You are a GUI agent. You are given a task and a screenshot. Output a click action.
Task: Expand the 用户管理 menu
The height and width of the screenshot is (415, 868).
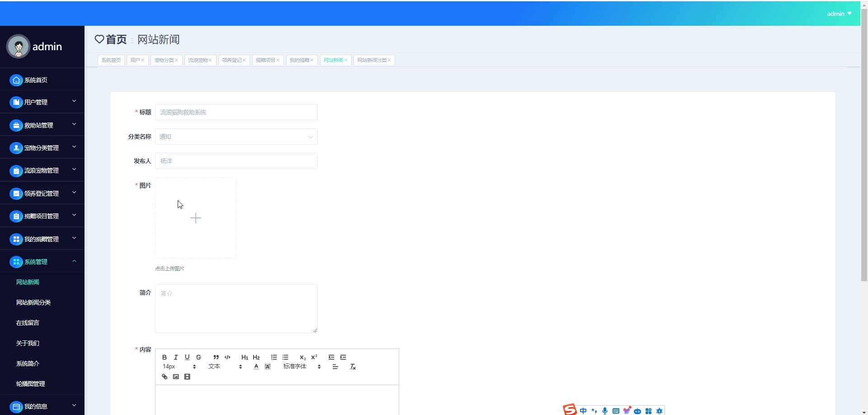click(42, 102)
